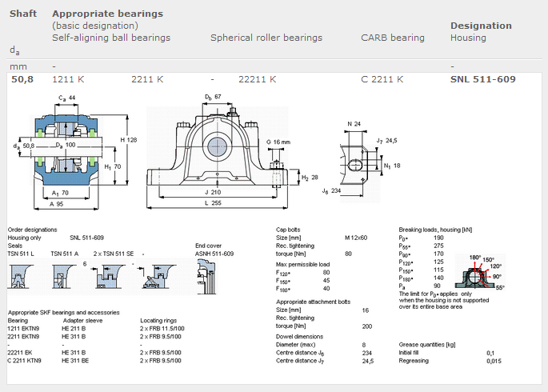
Task: Click the P55° value 275
Action: tap(438, 246)
